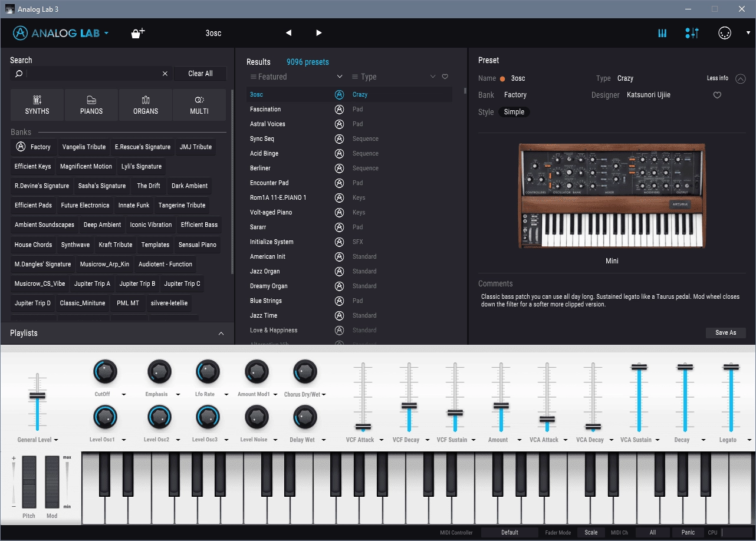Viewport: 756px width, 541px height.
Task: Favorite the 3osc preset with heart icon
Action: point(717,95)
